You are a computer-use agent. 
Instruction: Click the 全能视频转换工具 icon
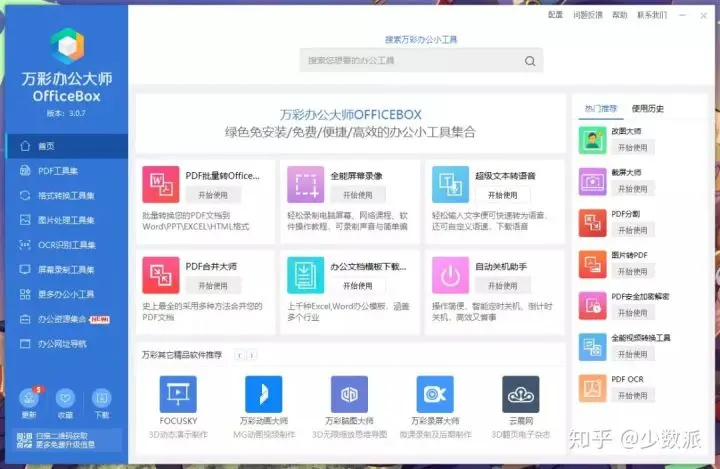pos(592,347)
